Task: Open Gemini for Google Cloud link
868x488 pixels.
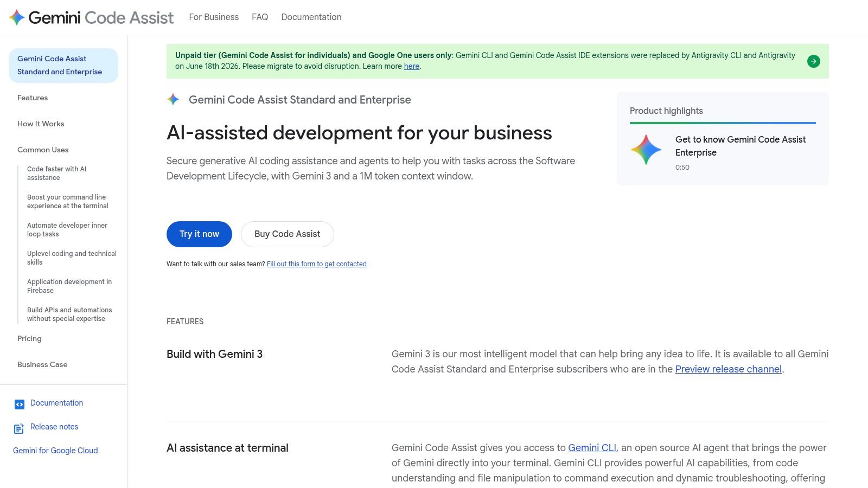Action: point(55,451)
